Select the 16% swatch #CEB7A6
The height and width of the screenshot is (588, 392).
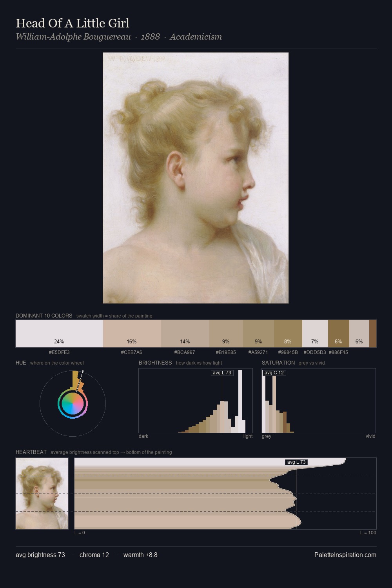[x=132, y=334]
